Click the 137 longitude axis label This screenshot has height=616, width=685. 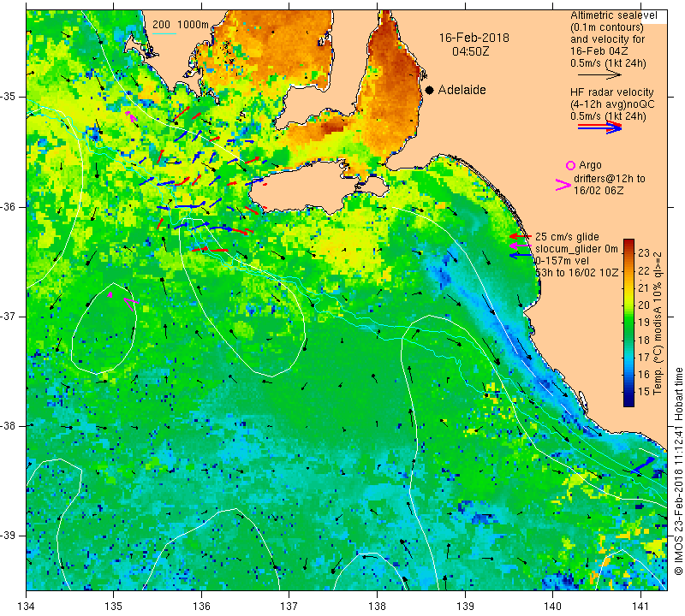[289, 607]
